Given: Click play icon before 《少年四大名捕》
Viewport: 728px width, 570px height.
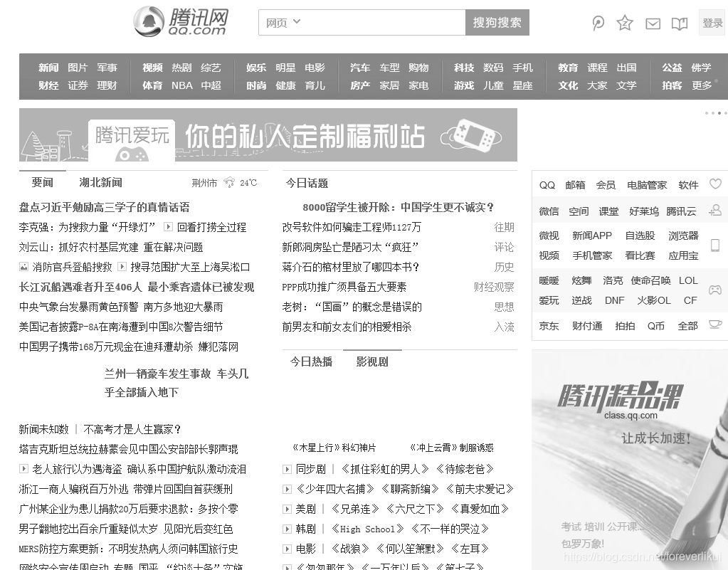Looking at the screenshot, I should [x=287, y=490].
